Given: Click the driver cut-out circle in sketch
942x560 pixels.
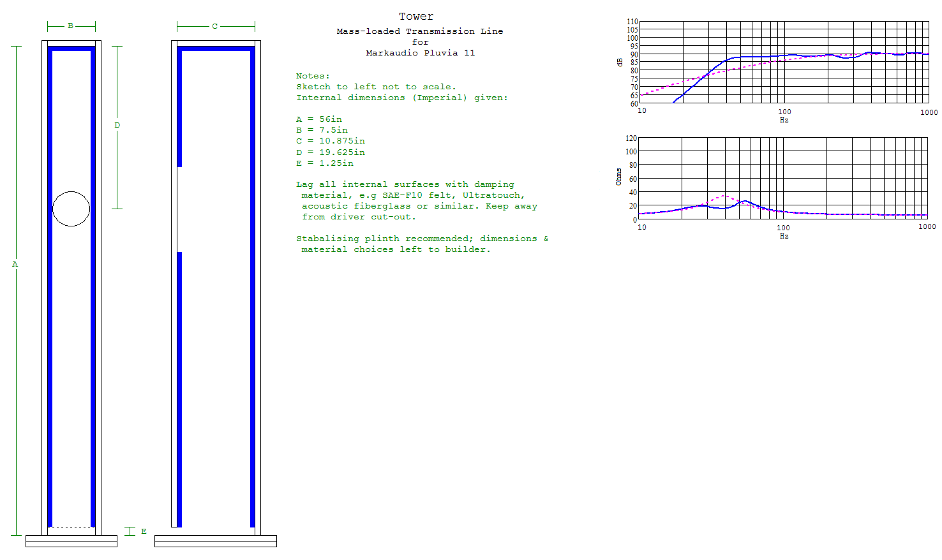Looking at the screenshot, I should [x=71, y=209].
